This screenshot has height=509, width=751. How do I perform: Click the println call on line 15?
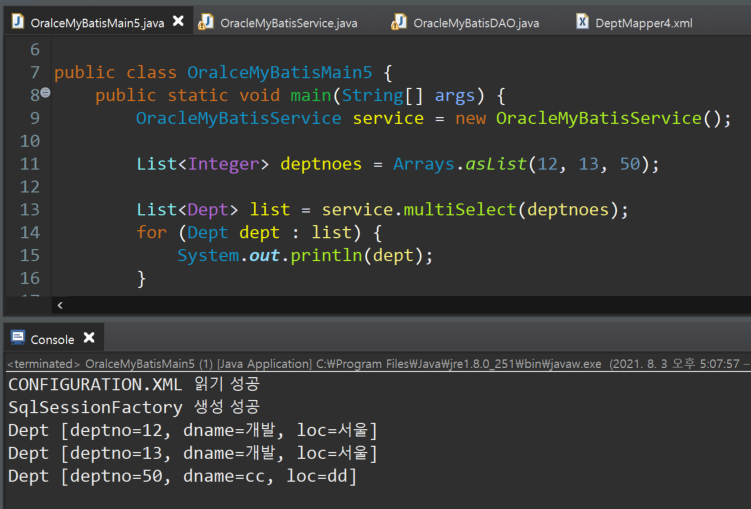(x=326, y=255)
